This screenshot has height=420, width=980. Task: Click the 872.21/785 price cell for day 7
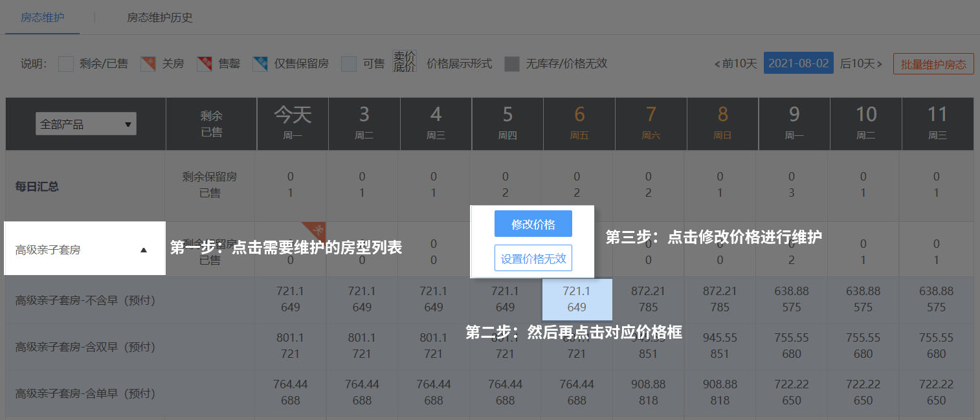point(648,299)
